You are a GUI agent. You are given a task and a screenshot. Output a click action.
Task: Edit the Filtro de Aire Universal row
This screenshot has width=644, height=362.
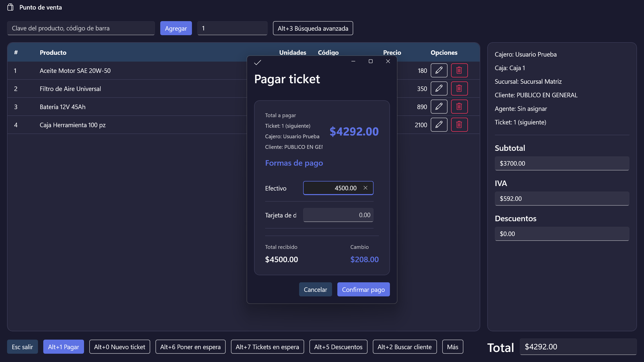pos(439,88)
